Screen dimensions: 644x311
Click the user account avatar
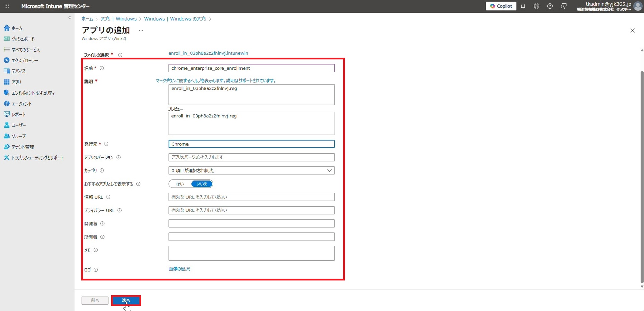638,6
